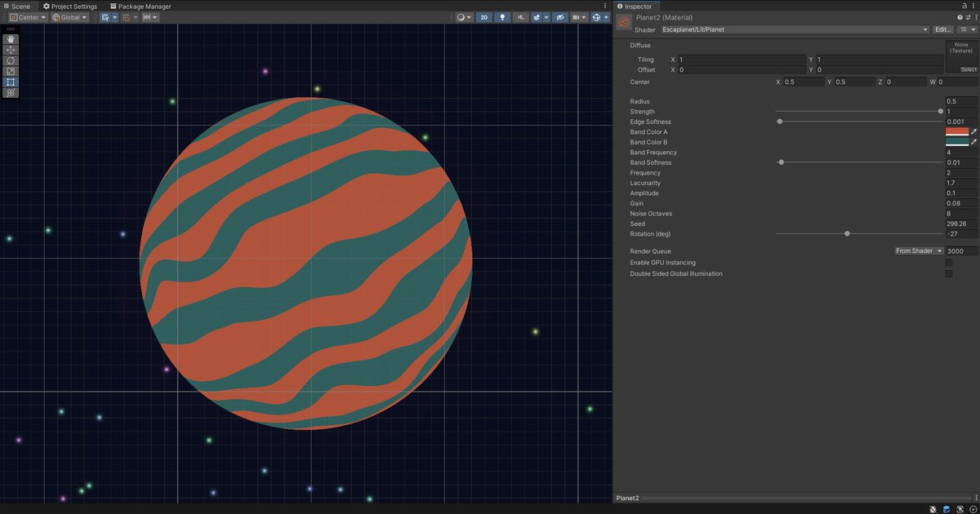Image resolution: width=980 pixels, height=514 pixels.
Task: Click the background tasks checkmark icon
Action: pyautogui.click(x=972, y=508)
